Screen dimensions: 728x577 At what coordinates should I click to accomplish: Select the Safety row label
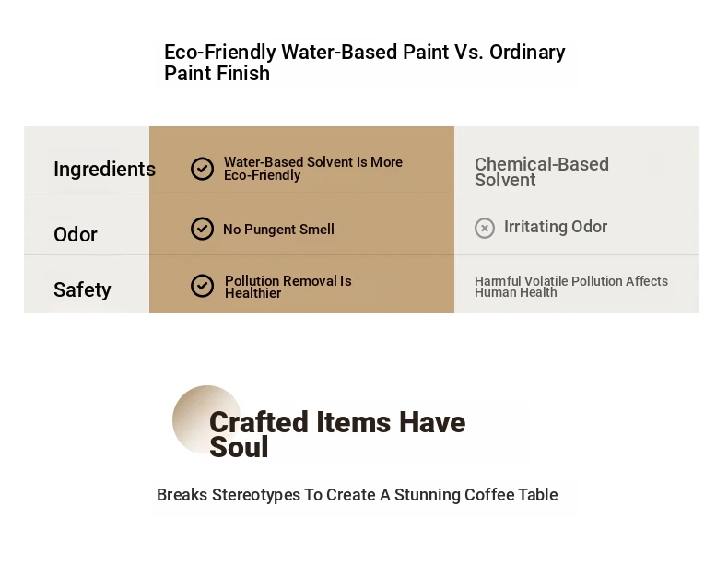82,290
